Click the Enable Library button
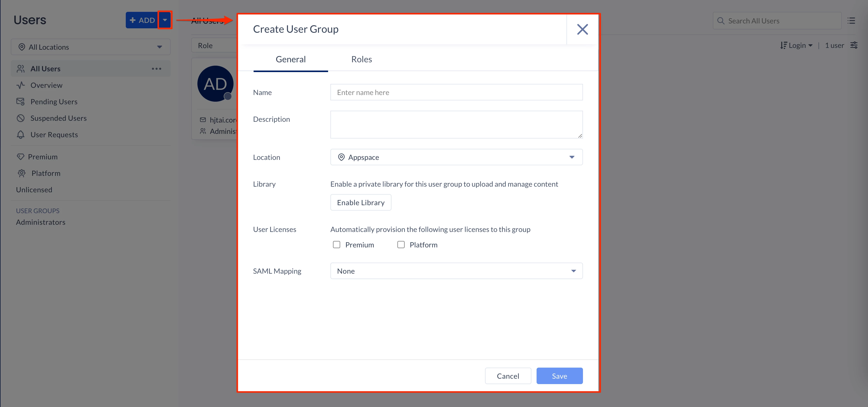The width and height of the screenshot is (868, 407). [x=361, y=203]
